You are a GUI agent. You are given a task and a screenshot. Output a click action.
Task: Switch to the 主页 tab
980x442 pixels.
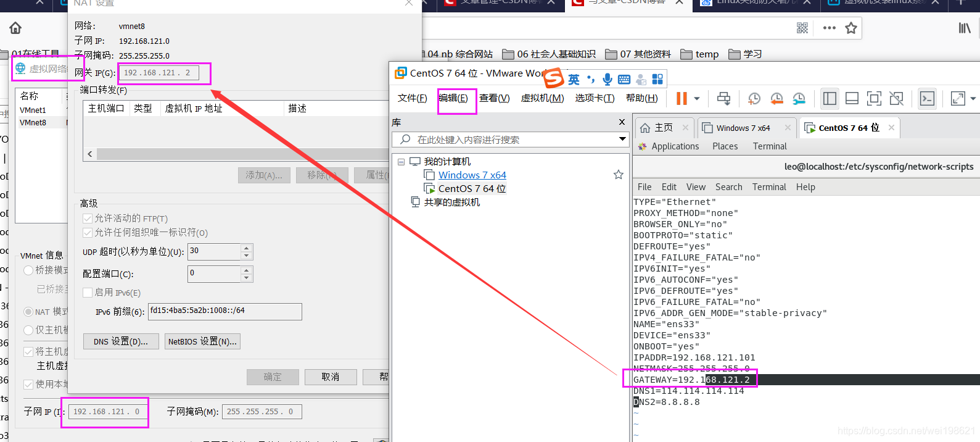(663, 128)
